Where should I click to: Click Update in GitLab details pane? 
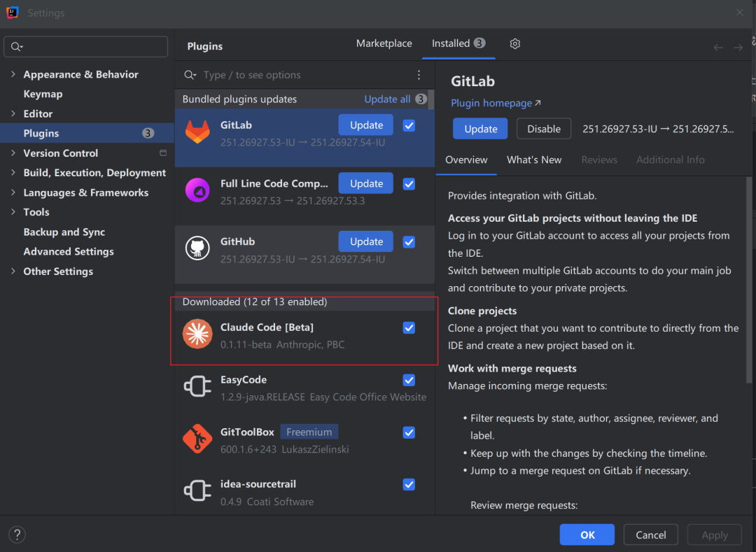480,129
